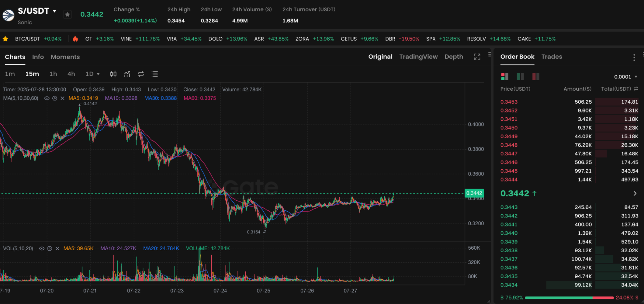Viewport: 644px width, 304px height.
Task: Open DBR pair from ticker bar
Action: tap(402, 39)
